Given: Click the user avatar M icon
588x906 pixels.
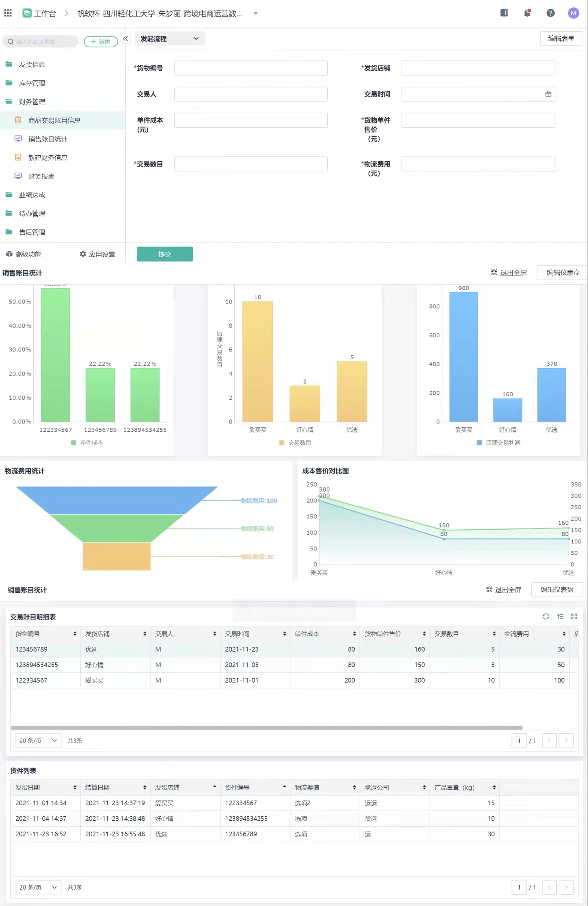Looking at the screenshot, I should [573, 13].
